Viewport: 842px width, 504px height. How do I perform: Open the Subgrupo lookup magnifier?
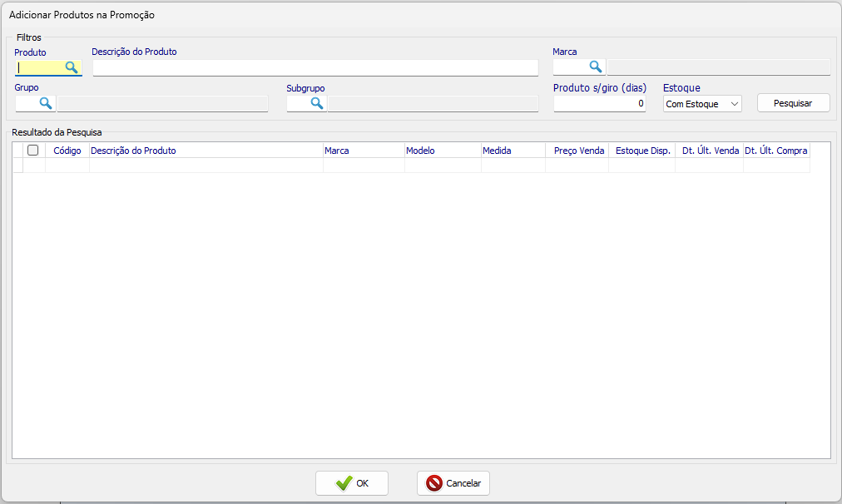tap(317, 103)
